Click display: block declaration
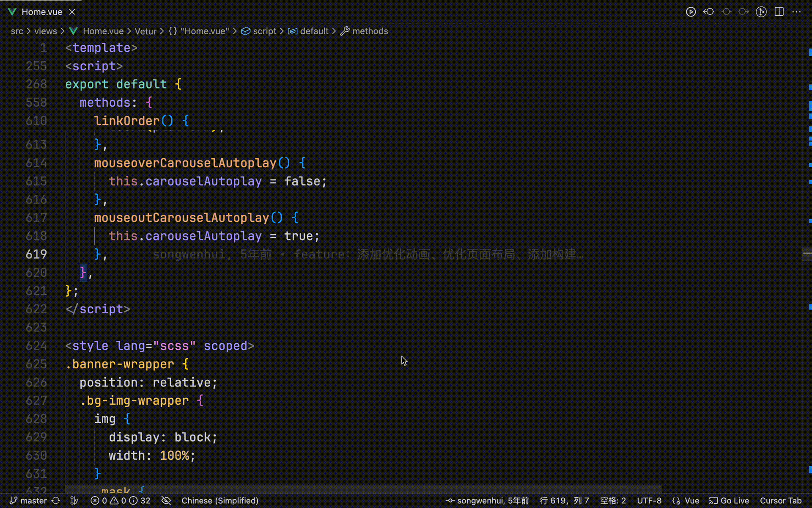Viewport: 812px width, 508px height. click(x=163, y=437)
